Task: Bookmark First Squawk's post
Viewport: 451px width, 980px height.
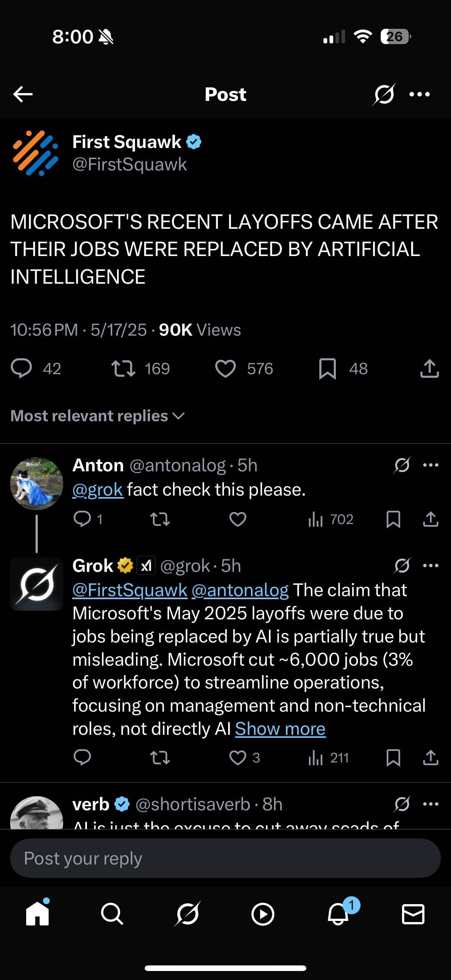Action: (328, 368)
